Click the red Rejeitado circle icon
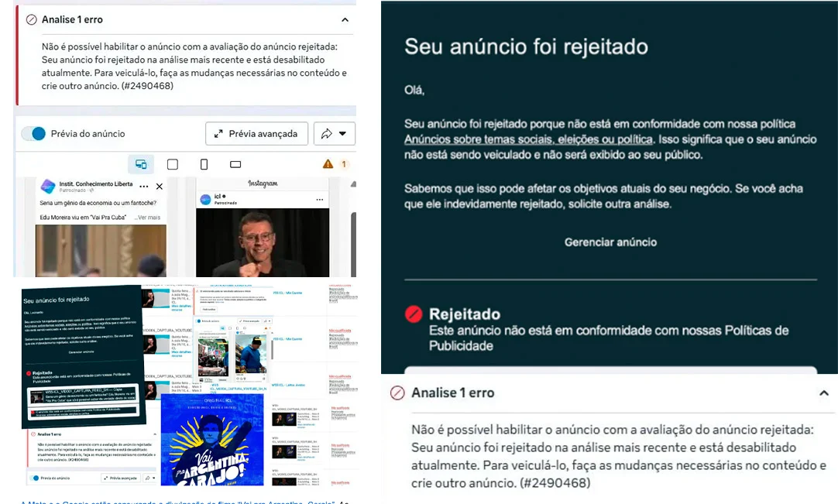The height and width of the screenshot is (504, 838). 414,314
